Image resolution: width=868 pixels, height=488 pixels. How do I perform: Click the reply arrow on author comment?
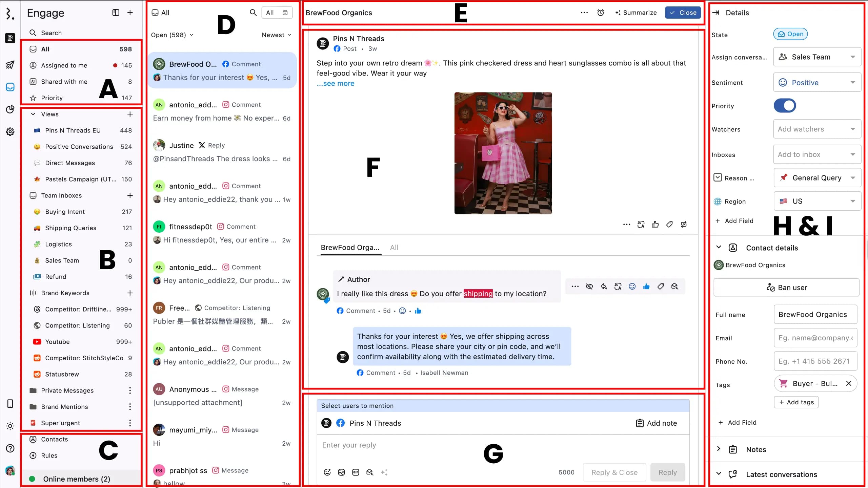[x=604, y=287]
